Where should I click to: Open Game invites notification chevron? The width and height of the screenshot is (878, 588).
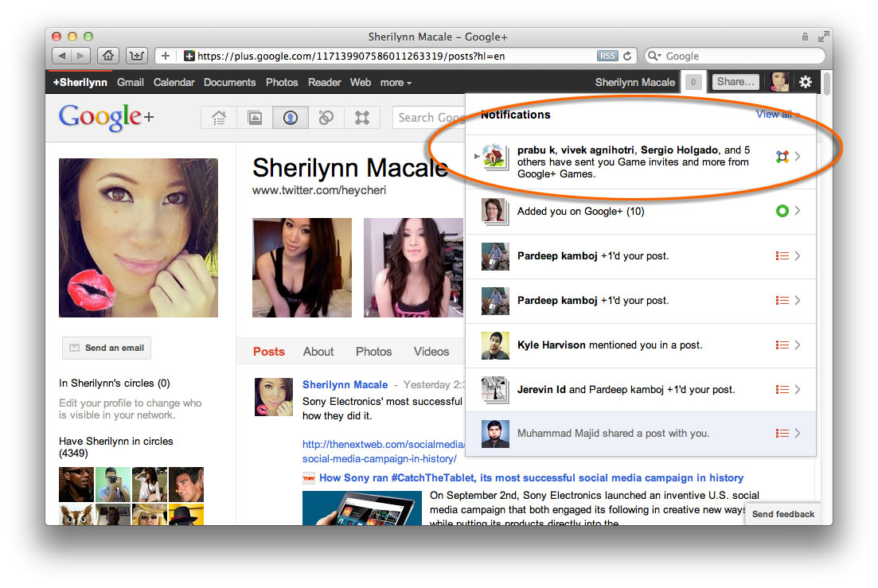click(x=798, y=157)
